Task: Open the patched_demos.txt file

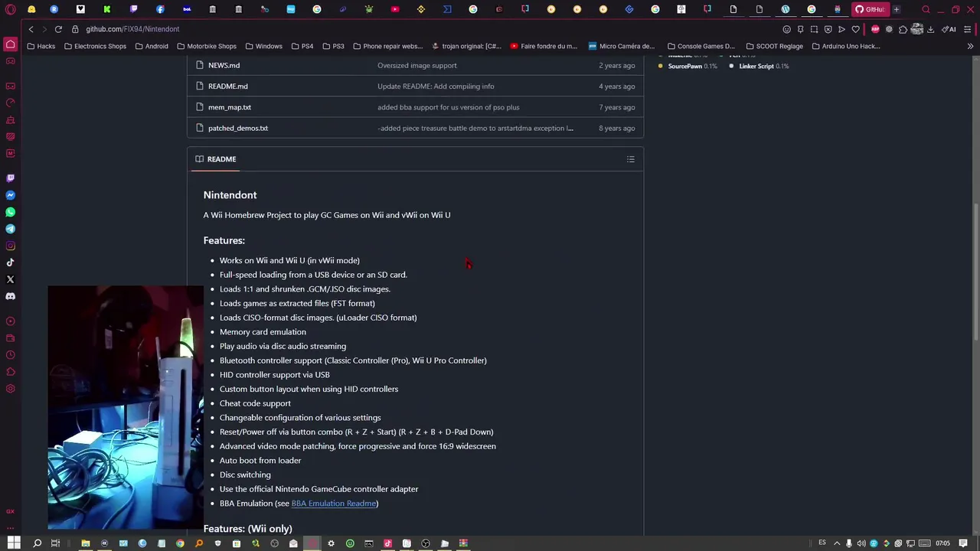Action: (x=238, y=129)
